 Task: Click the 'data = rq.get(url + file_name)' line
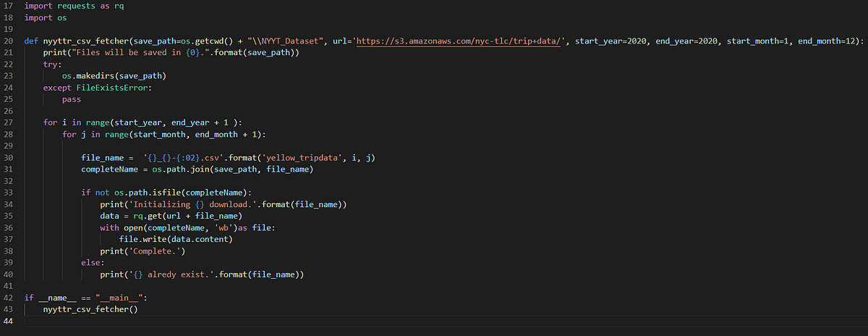click(172, 217)
